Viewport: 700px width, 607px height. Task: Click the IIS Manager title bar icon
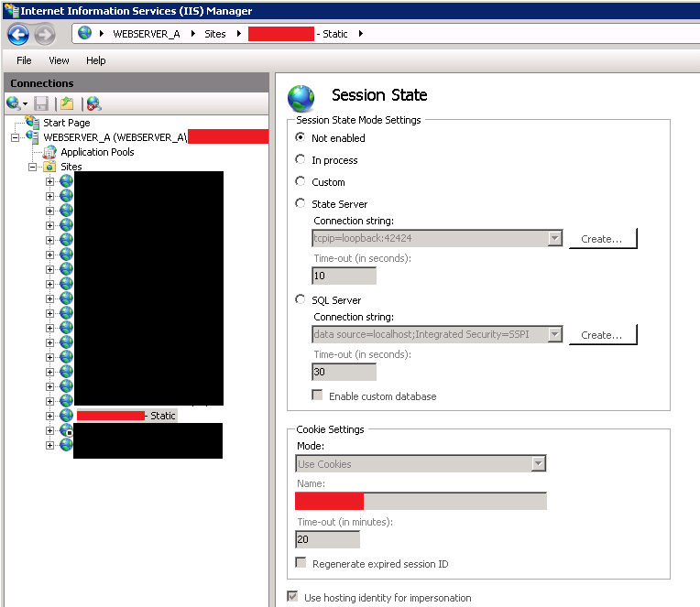(11, 10)
